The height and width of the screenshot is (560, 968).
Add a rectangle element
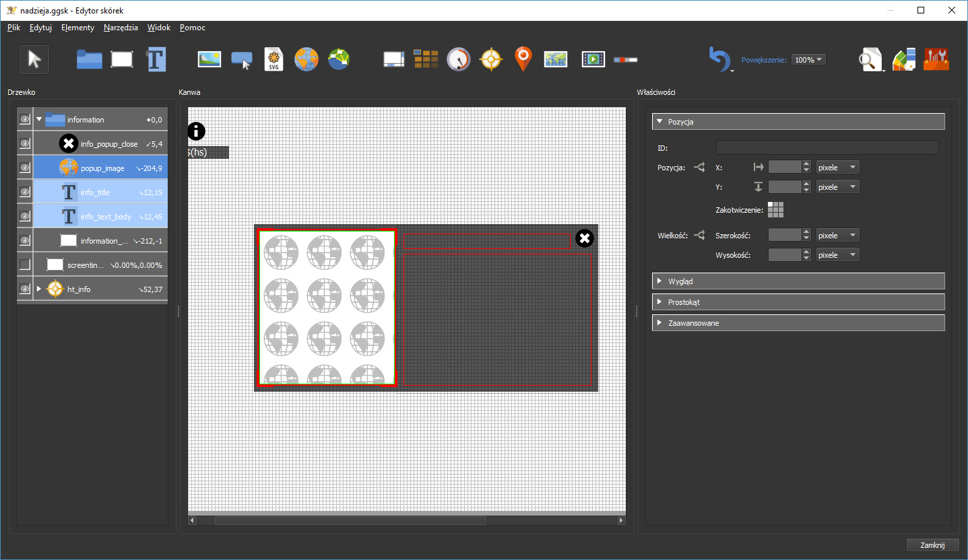click(122, 59)
